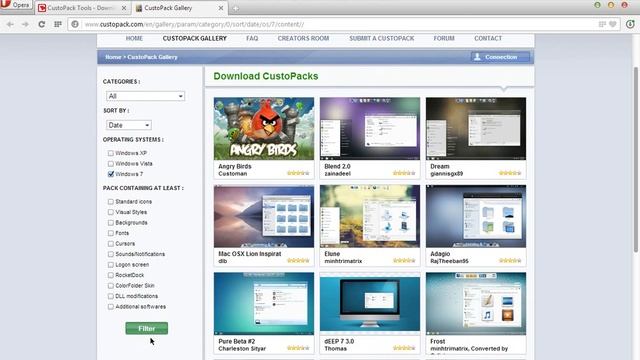Open the Blend 2.0 pack title link
The width and height of the screenshot is (640, 360).
[x=338, y=167]
